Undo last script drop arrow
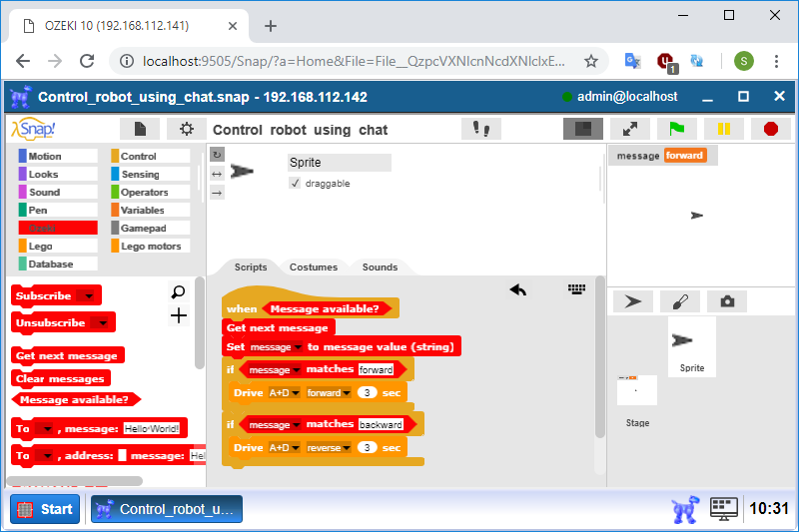 pyautogui.click(x=517, y=289)
